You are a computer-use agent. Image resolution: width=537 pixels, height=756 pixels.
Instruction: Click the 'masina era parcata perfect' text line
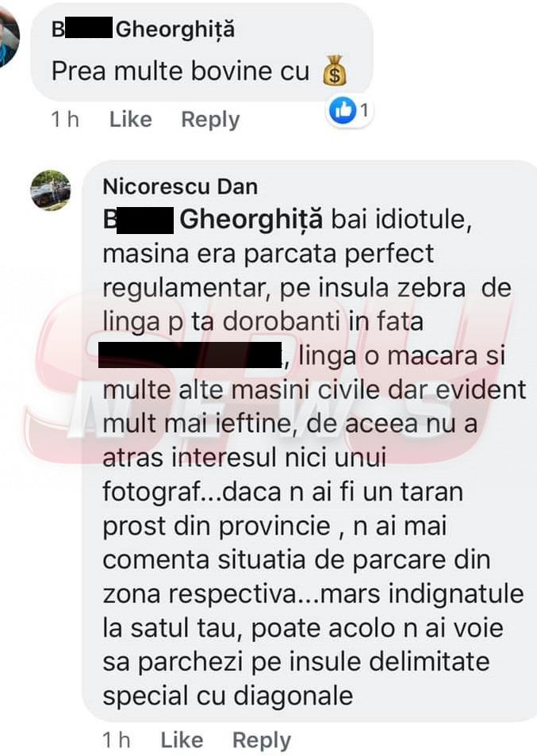[268, 254]
